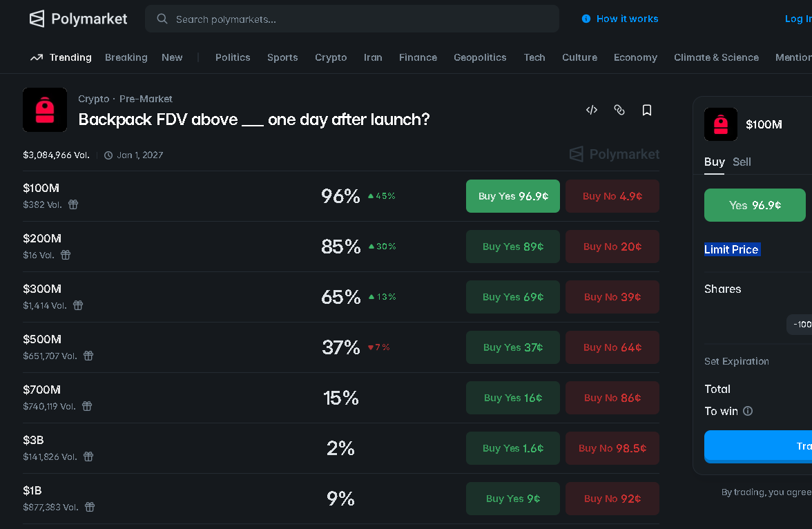Open the New tab

click(x=172, y=57)
